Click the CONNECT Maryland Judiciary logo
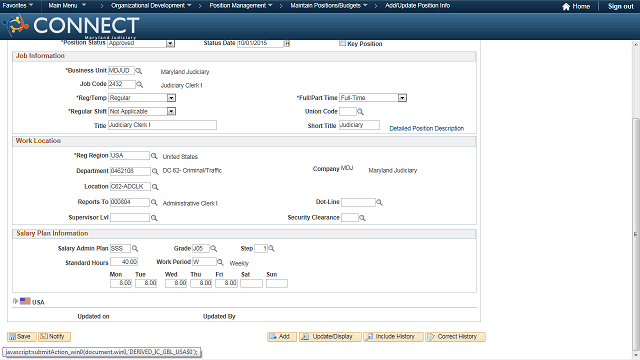640x360 pixels. pos(71,26)
